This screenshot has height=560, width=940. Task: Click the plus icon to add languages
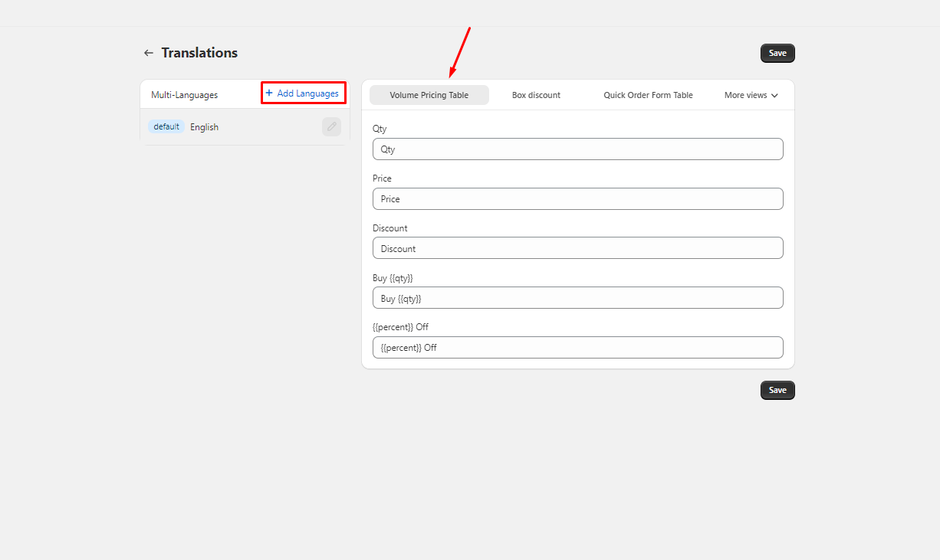pyautogui.click(x=269, y=93)
